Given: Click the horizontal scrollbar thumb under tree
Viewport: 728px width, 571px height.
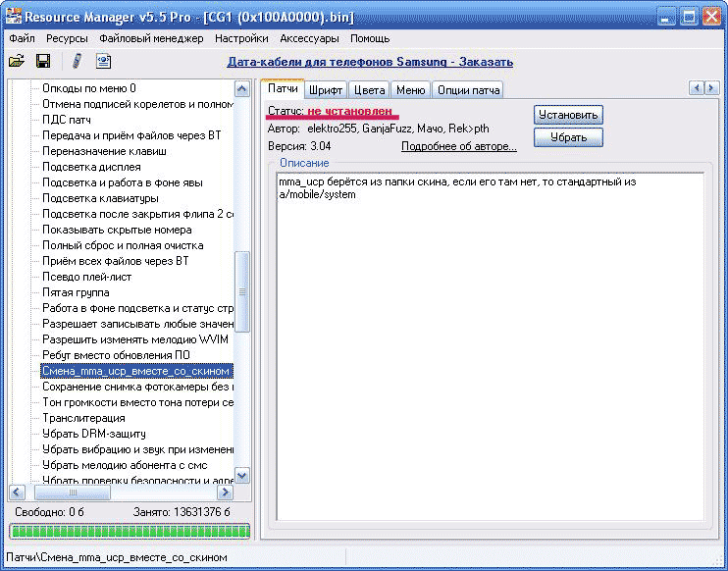Looking at the screenshot, I should tap(73, 493).
